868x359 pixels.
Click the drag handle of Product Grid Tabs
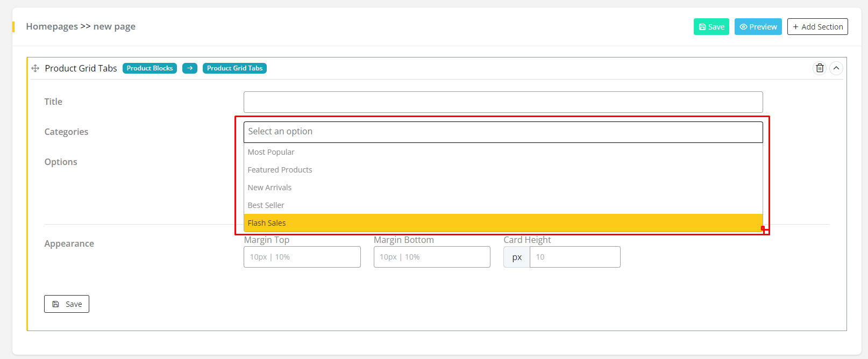click(35, 68)
